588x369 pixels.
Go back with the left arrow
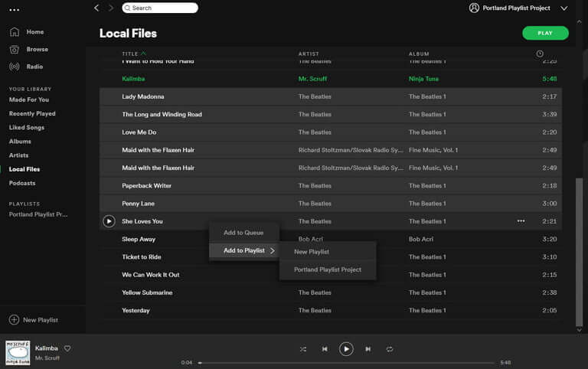point(96,8)
